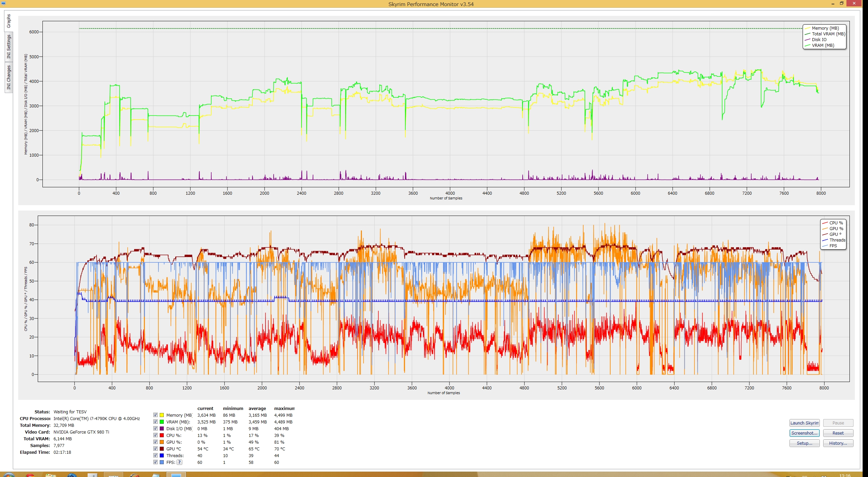
Task: Toggle the GPU % checkbox
Action: [155, 442]
